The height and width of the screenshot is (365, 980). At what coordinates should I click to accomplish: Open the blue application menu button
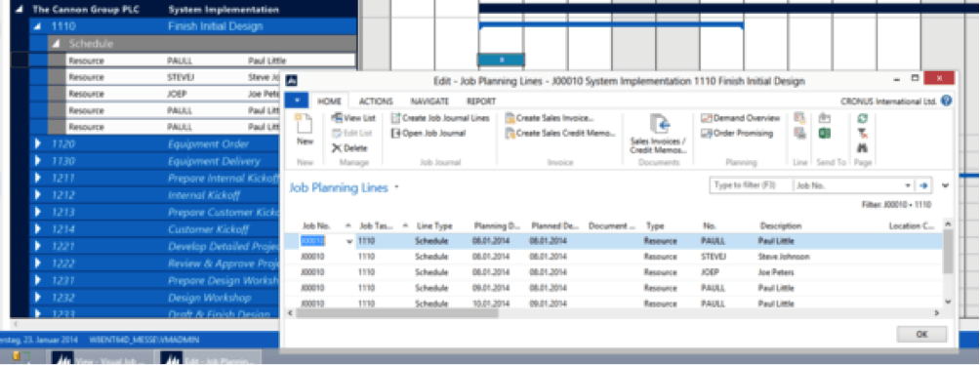pyautogui.click(x=297, y=101)
